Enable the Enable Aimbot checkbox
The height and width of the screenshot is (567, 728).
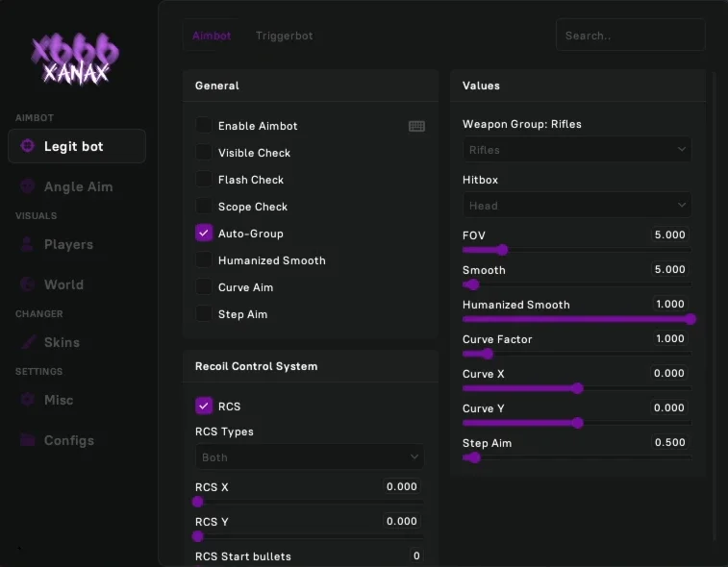[203, 125]
